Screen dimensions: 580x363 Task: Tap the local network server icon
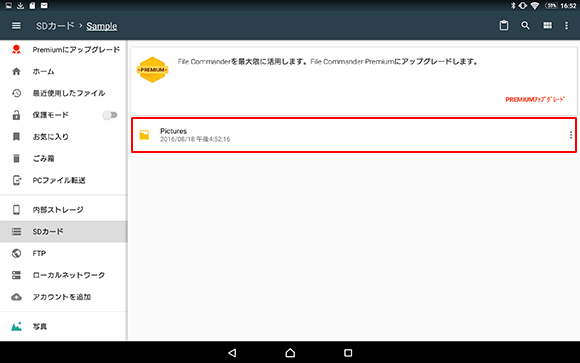(16, 275)
